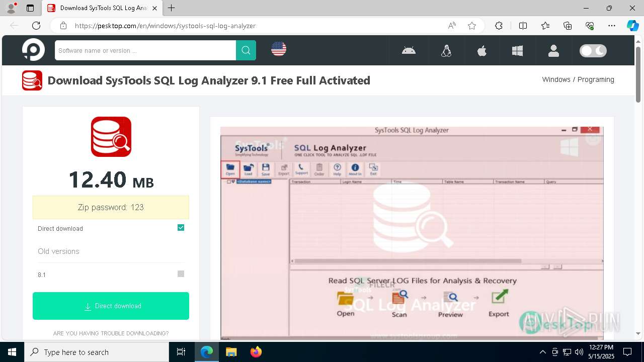Image resolution: width=644 pixels, height=362 pixels.
Task: Open the Favorites list icon
Action: [545, 26]
